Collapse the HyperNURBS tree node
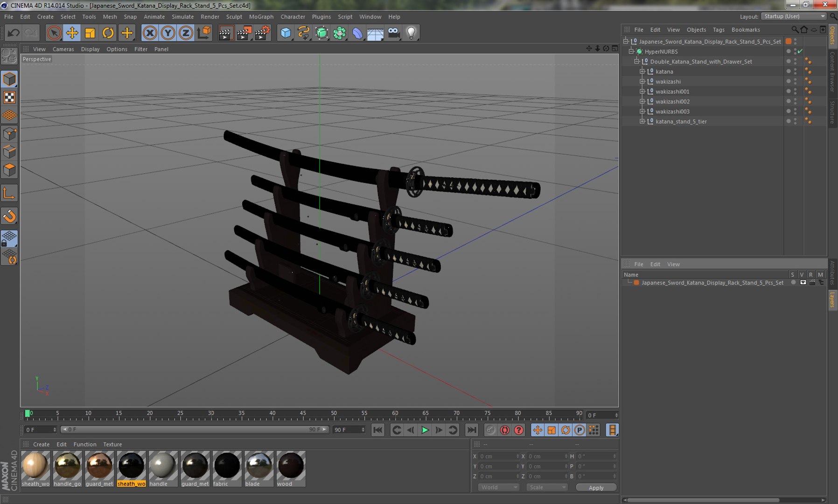Viewport: 838px width, 504px height. pyautogui.click(x=631, y=51)
